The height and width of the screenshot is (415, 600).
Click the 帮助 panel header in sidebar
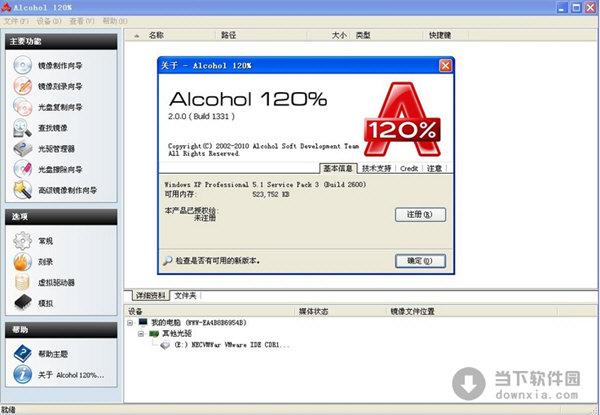click(x=61, y=330)
